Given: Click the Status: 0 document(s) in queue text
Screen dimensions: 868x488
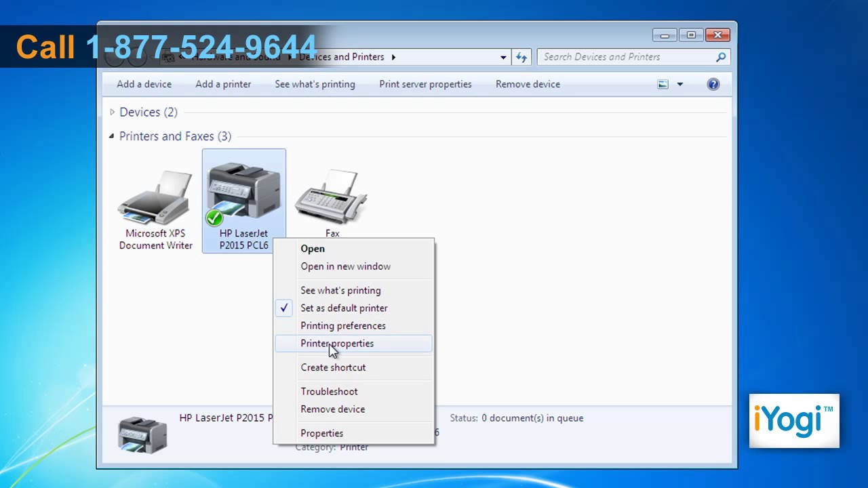Looking at the screenshot, I should pyautogui.click(x=517, y=418).
